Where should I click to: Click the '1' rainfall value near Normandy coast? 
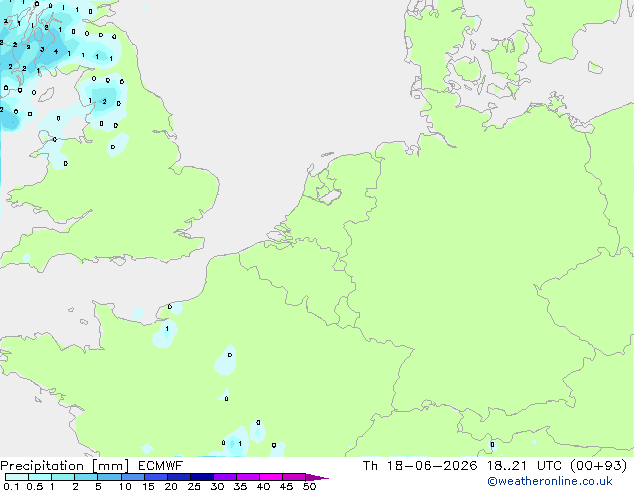[x=167, y=329]
